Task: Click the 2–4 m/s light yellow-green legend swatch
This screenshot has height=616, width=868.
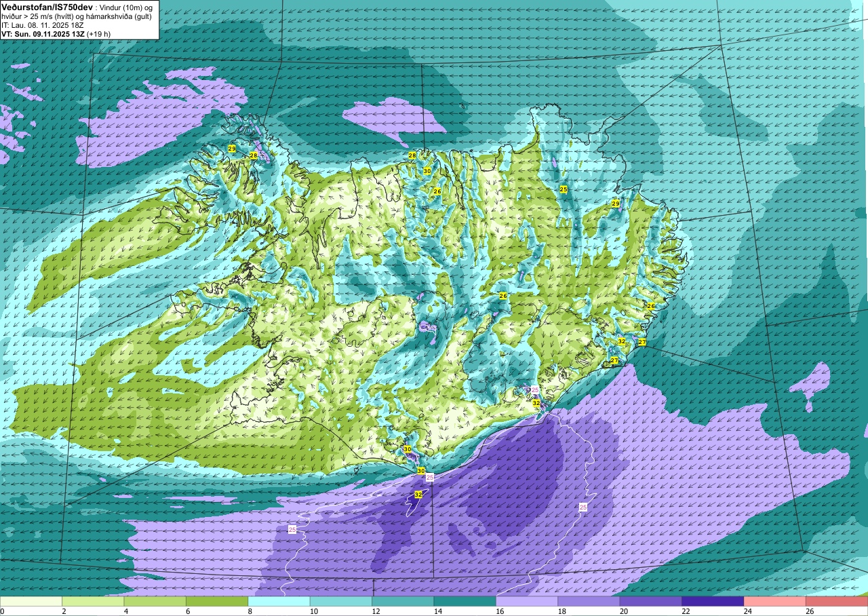Action: 93,601
